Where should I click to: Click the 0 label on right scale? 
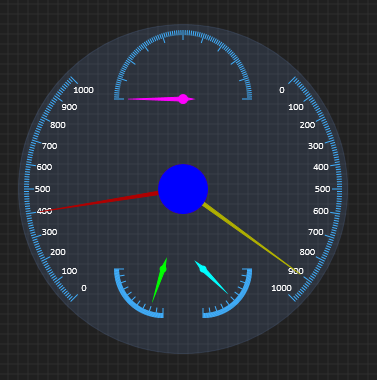click(x=282, y=90)
